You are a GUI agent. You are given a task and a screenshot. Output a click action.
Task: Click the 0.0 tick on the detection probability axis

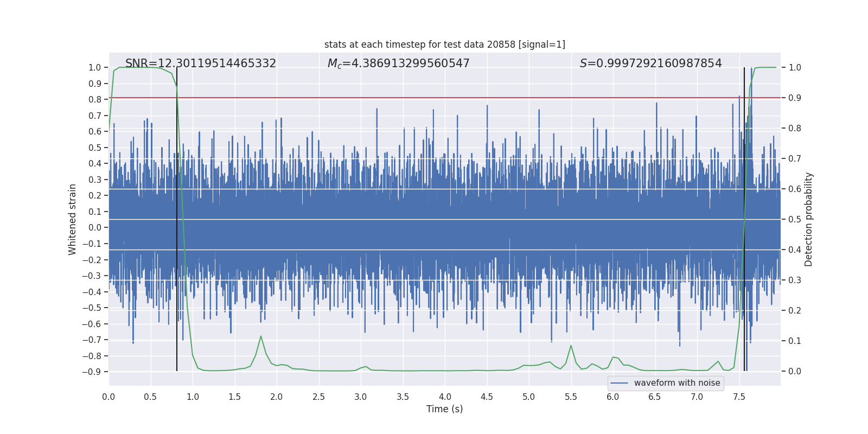[795, 371]
